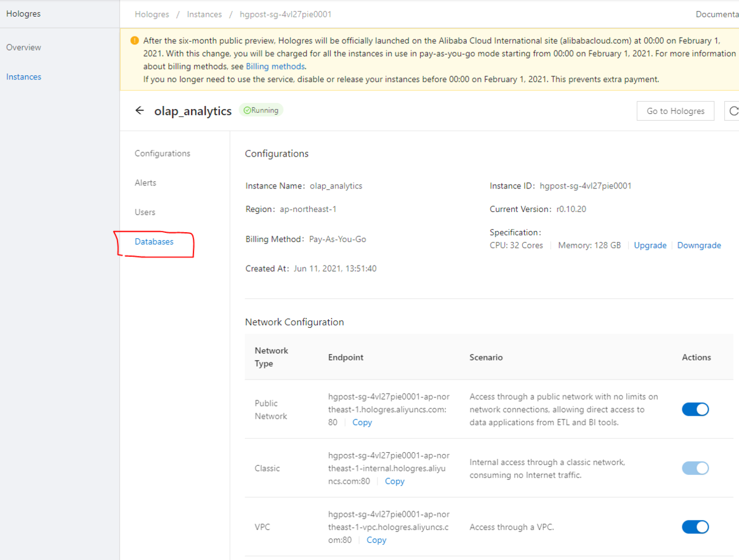The image size is (739, 560).
Task: Click the hgpost-sg-4vl27pie0001 breadcrumb item
Action: (286, 14)
